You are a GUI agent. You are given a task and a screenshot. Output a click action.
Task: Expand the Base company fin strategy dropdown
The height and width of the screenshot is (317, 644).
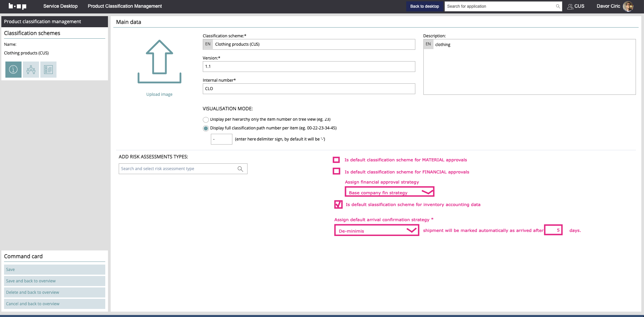(427, 192)
